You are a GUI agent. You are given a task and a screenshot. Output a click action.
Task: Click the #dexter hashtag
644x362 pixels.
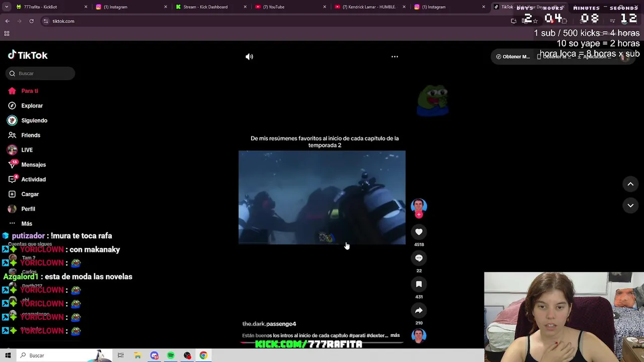click(378, 335)
